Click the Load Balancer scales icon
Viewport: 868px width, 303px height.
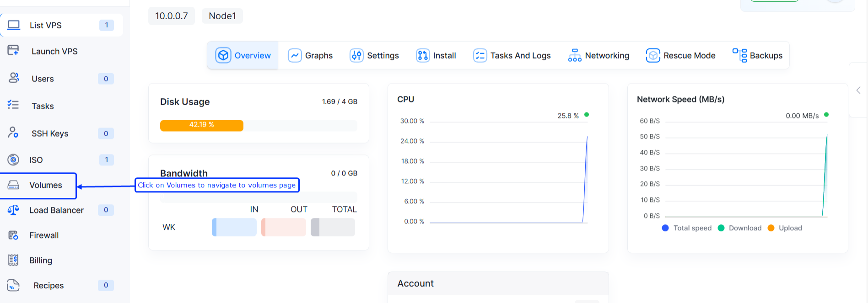click(13, 210)
